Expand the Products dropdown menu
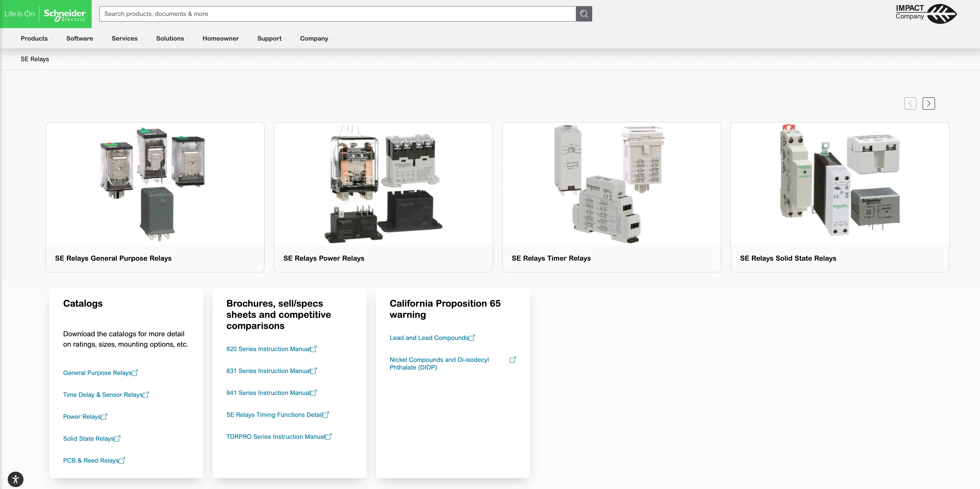 point(34,38)
